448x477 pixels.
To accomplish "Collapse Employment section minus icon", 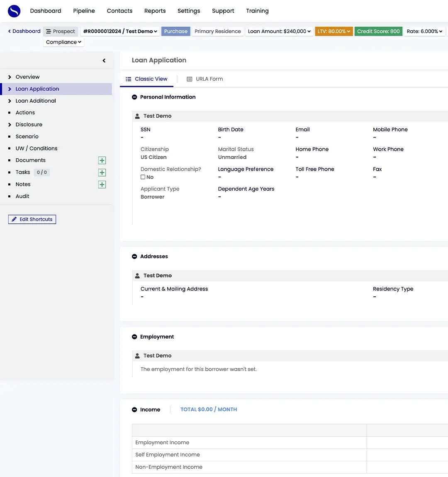I will click(x=134, y=337).
